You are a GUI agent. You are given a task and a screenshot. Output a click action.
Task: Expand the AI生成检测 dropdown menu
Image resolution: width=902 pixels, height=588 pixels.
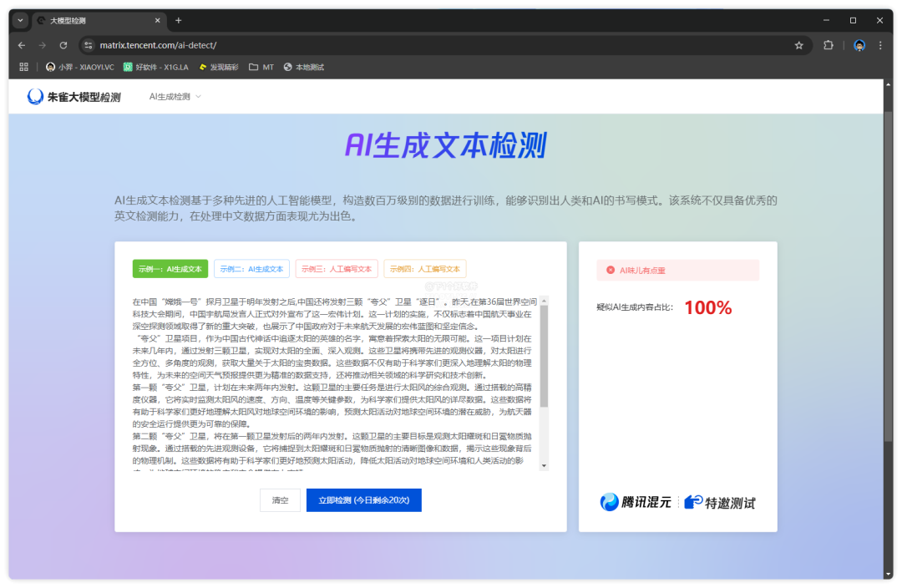coord(175,97)
